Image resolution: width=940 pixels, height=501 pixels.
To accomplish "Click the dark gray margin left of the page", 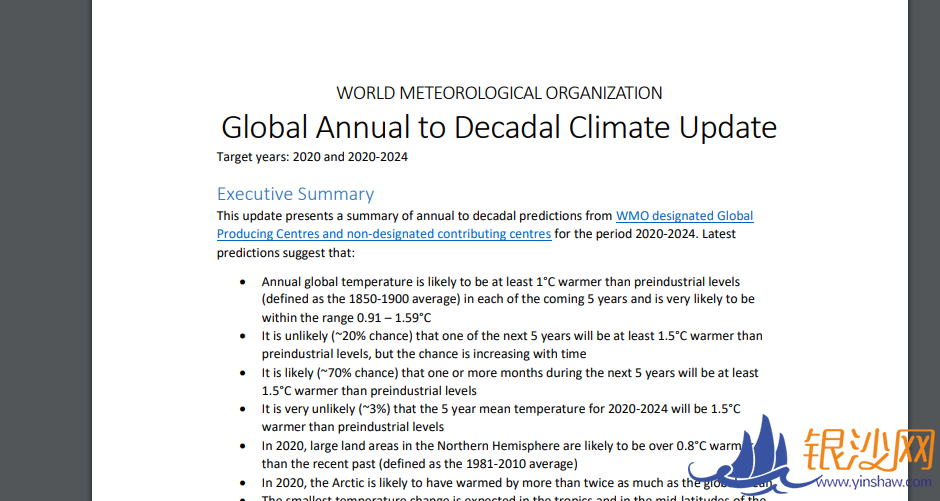I will tap(45, 250).
